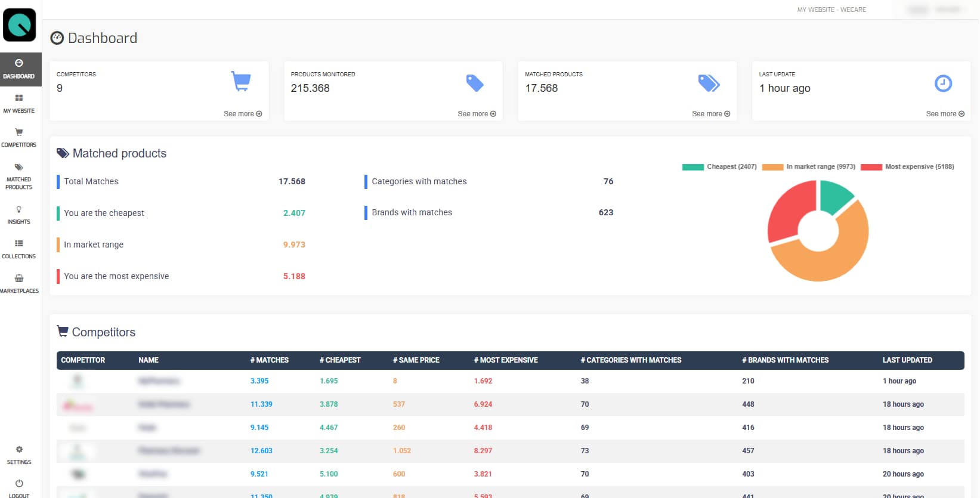Open Competitors from the sidebar cart icon
The width and height of the screenshot is (980, 498).
click(19, 137)
